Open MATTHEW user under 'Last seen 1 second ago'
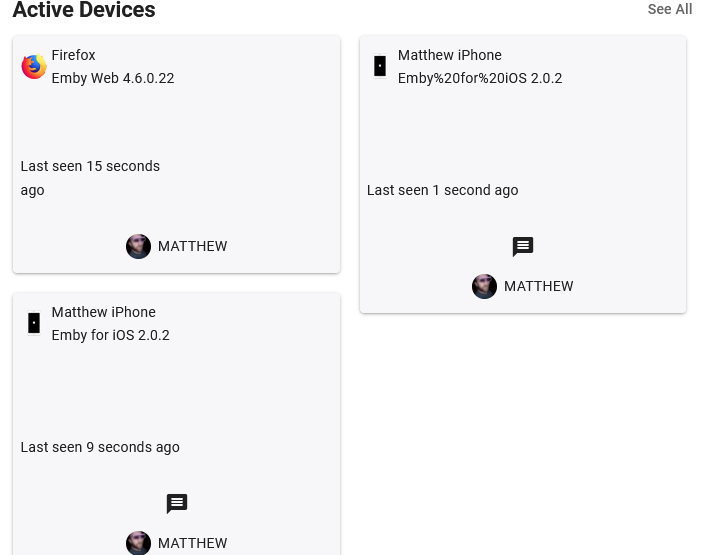 538,286
